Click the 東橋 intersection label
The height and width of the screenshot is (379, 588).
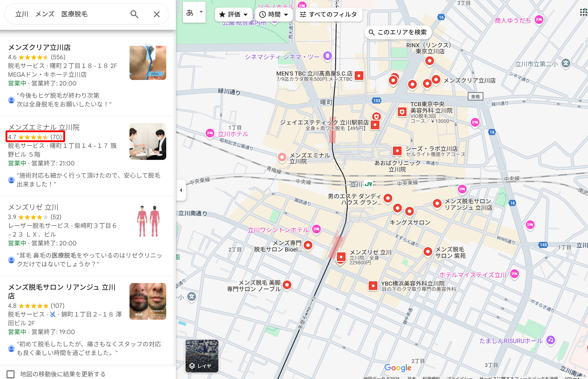(475, 97)
